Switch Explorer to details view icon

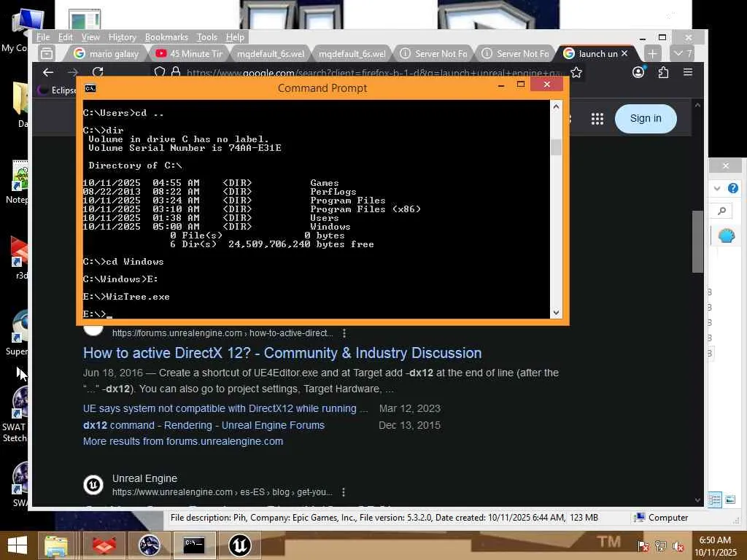click(715, 499)
